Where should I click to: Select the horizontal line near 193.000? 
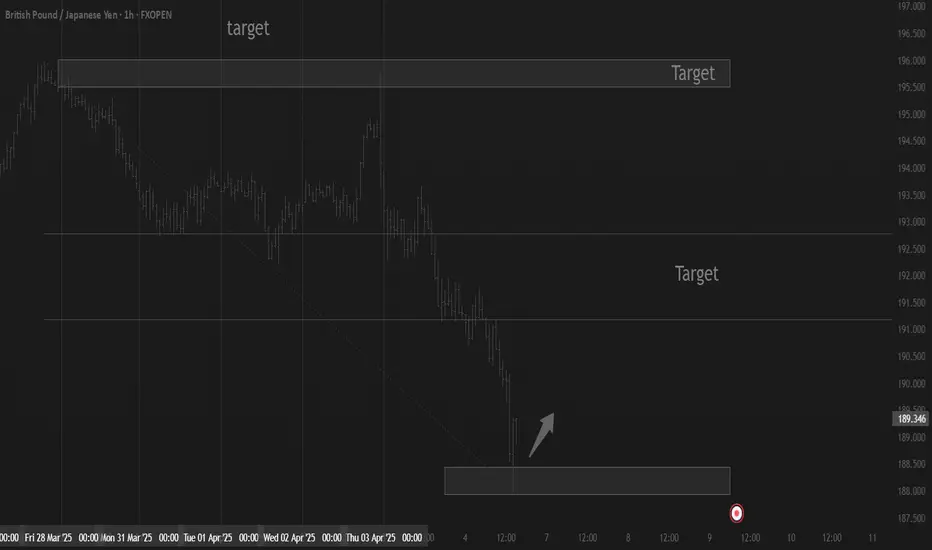click(468, 234)
